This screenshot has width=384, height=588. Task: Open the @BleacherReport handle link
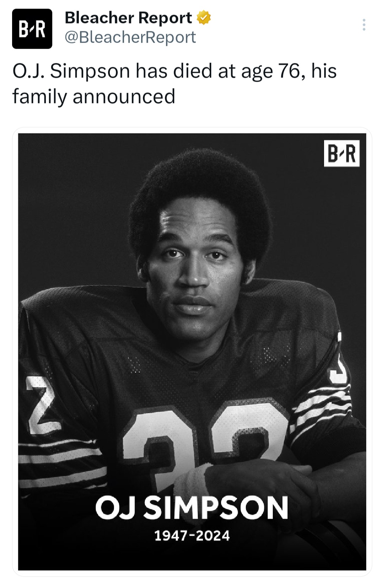[130, 37]
